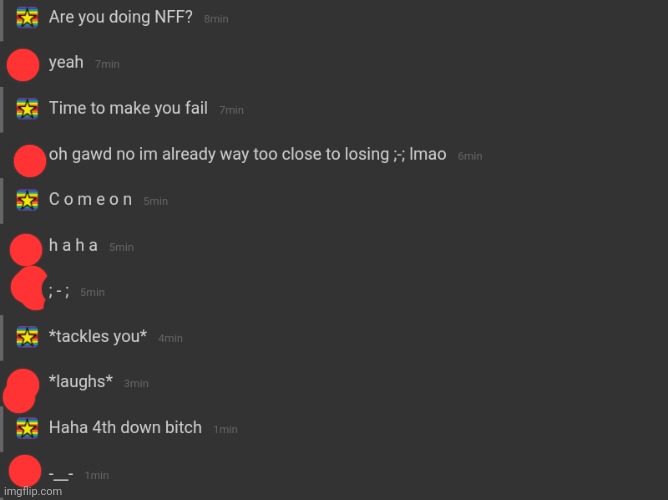This screenshot has height=500, width=668.
Task: Click the imgflip.com watermark
Action: click(x=31, y=492)
